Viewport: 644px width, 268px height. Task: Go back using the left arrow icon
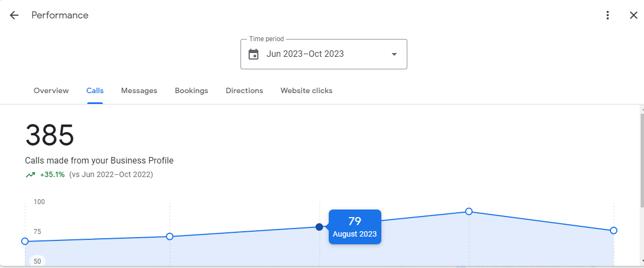click(15, 16)
